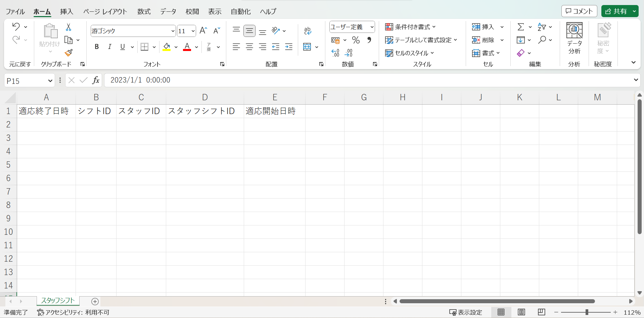Expand the formula bar
This screenshot has width=644, height=318.
[636, 80]
